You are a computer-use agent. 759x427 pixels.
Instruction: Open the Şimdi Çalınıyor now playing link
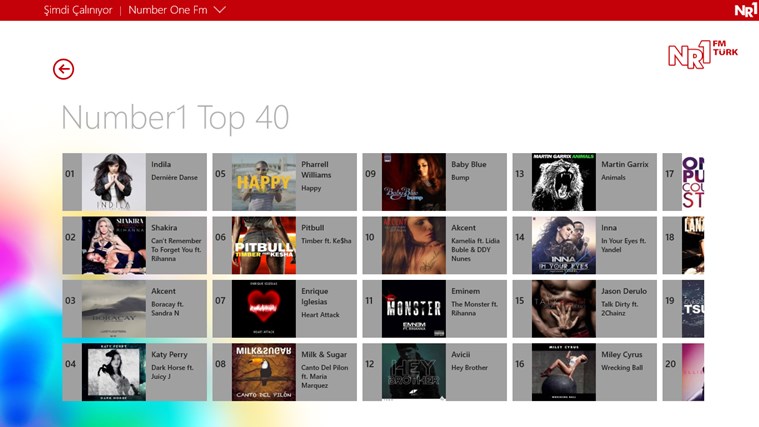(x=78, y=10)
